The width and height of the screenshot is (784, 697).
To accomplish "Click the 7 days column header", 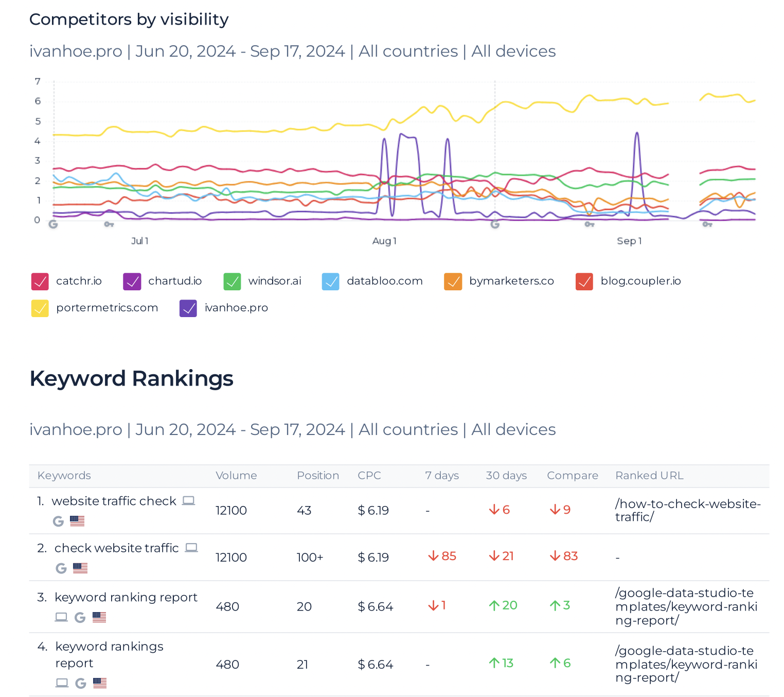I will coord(442,476).
